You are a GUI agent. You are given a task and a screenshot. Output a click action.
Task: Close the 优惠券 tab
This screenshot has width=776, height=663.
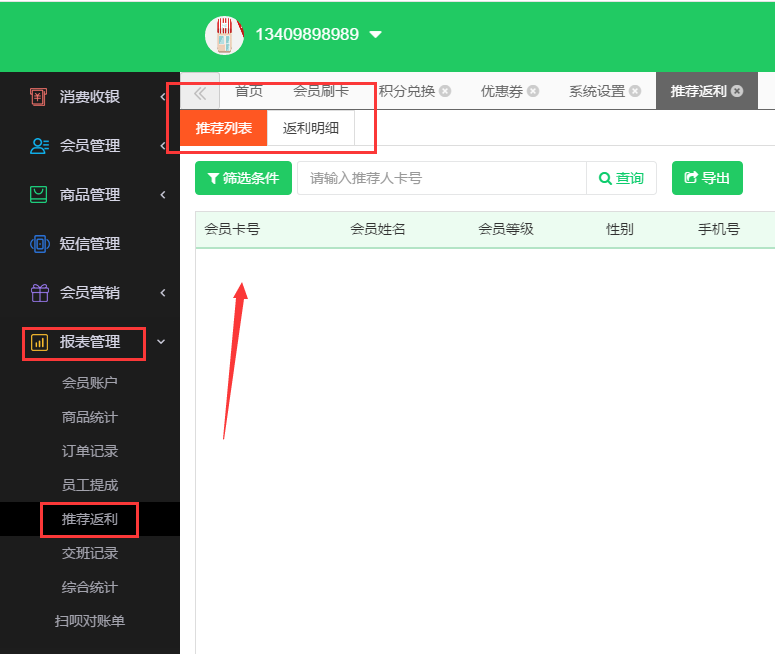533,91
